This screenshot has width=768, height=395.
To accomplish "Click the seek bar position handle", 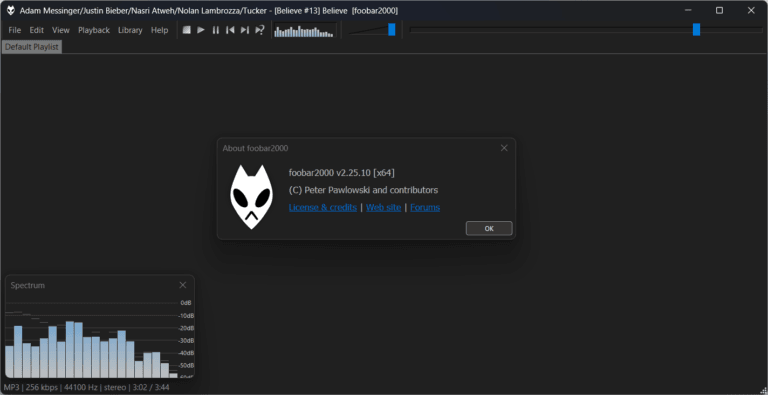I will (x=696, y=29).
